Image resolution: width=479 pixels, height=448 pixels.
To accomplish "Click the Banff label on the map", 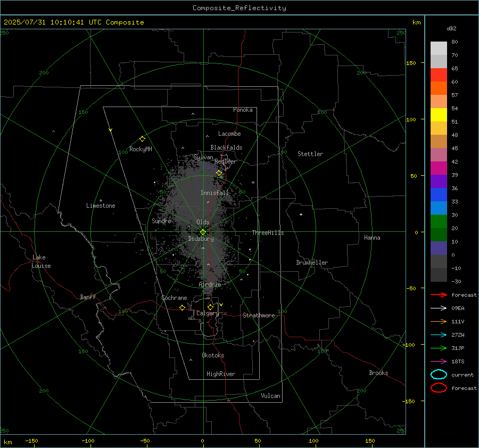I will coord(88,297).
